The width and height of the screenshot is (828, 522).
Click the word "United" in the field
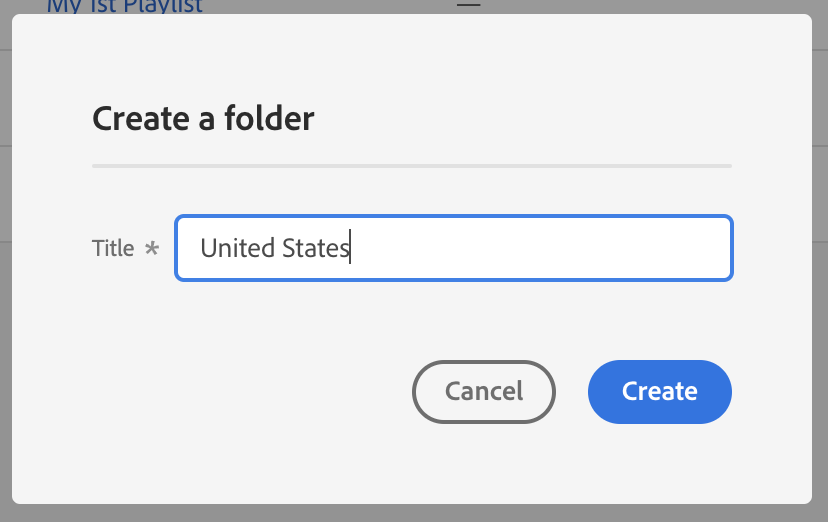pyautogui.click(x=230, y=248)
